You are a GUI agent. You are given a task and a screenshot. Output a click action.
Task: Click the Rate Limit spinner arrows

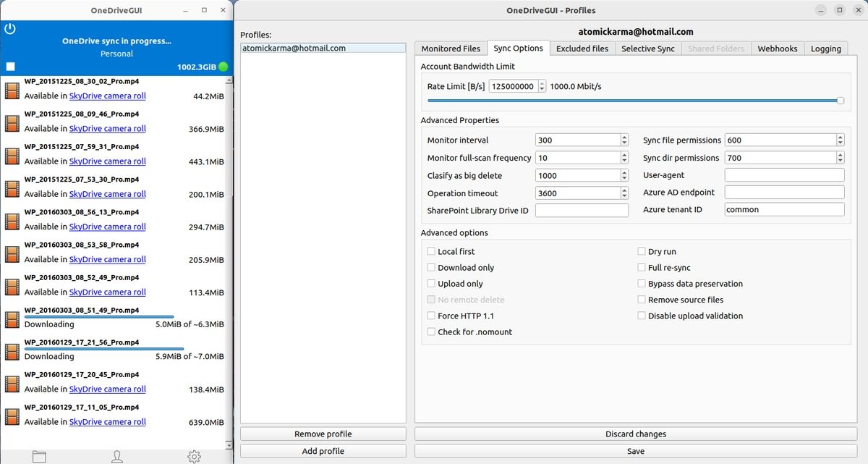542,86
